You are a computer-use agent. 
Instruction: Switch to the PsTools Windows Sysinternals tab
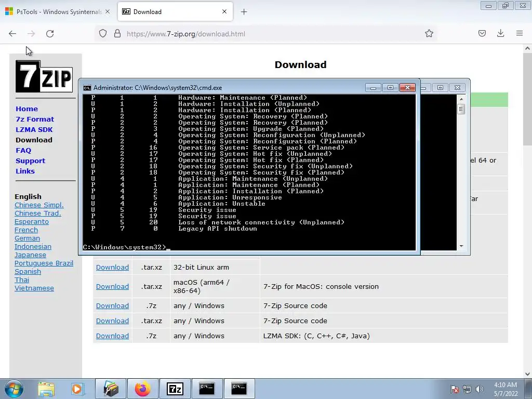(58, 11)
